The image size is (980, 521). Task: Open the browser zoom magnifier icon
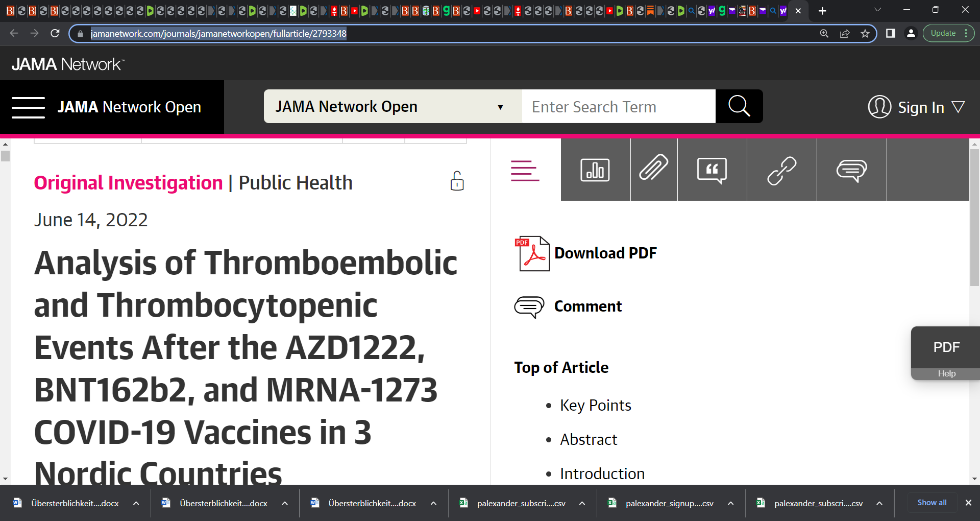point(824,34)
